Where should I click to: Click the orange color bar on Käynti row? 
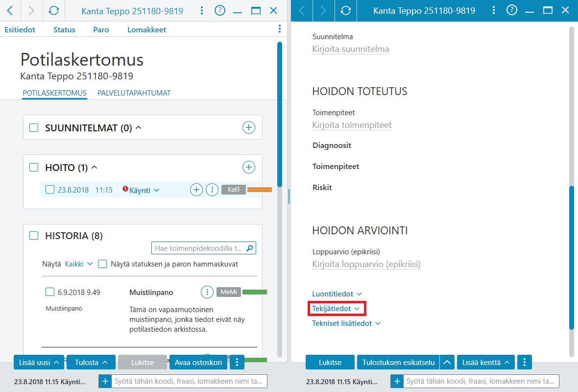(260, 190)
